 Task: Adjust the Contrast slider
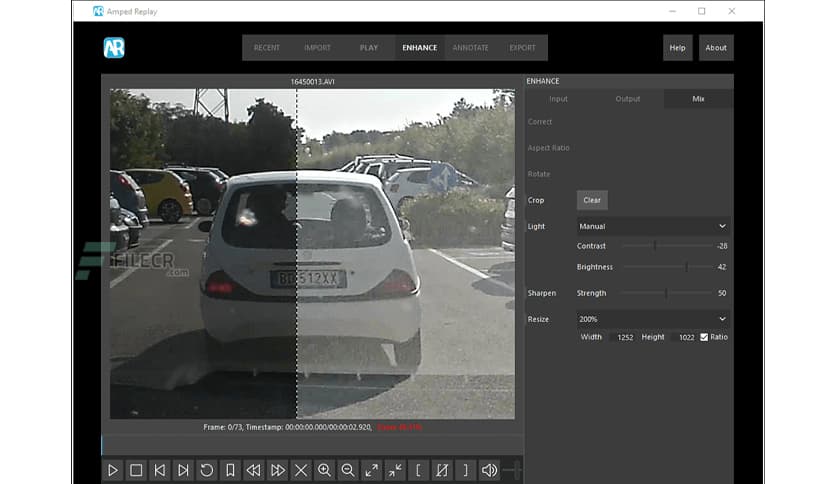click(667, 246)
